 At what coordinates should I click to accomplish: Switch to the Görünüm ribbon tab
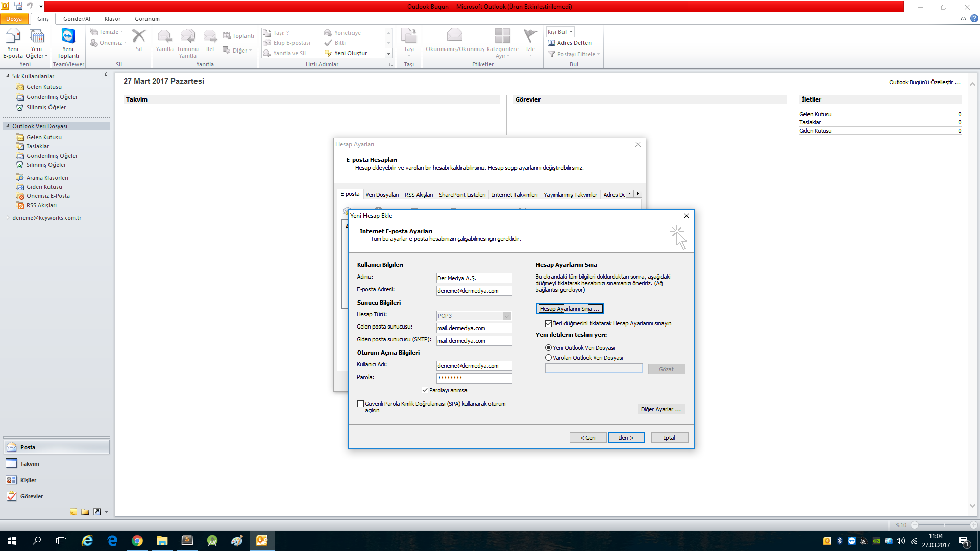[147, 19]
